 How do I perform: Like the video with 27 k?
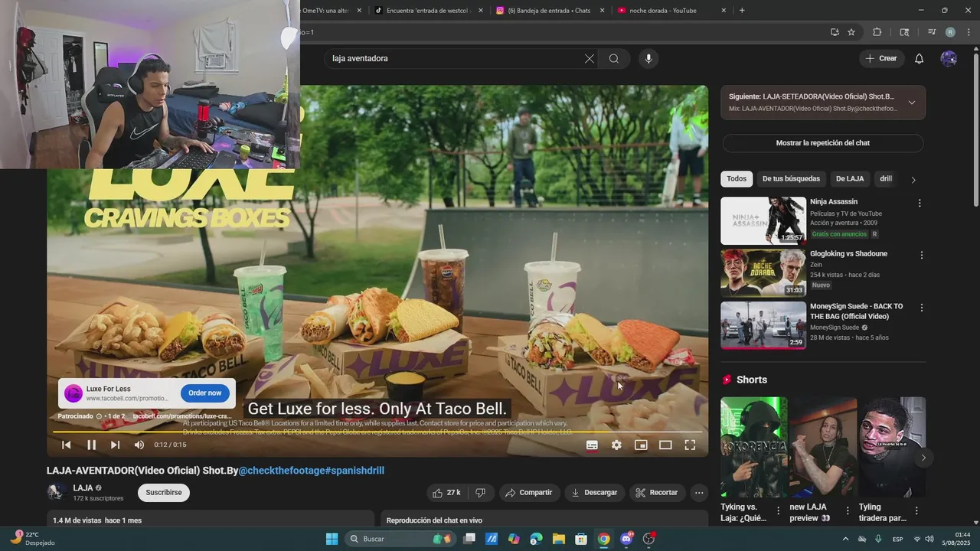coord(447,493)
